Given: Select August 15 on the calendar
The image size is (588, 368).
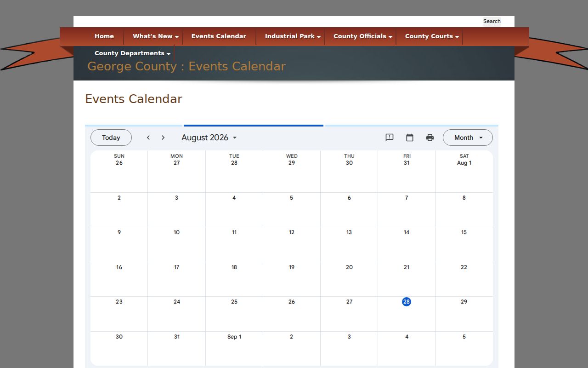Looking at the screenshot, I should 464,232.
